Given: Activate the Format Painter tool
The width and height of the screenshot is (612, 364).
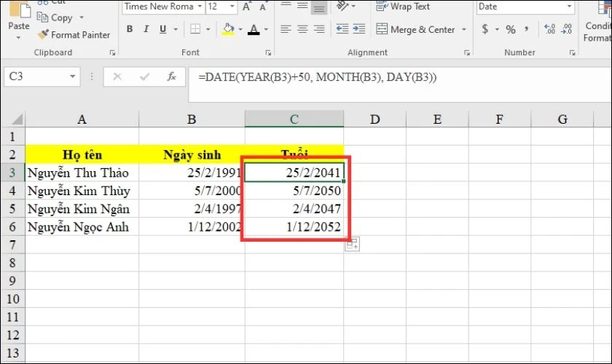Looking at the screenshot, I should (x=74, y=35).
